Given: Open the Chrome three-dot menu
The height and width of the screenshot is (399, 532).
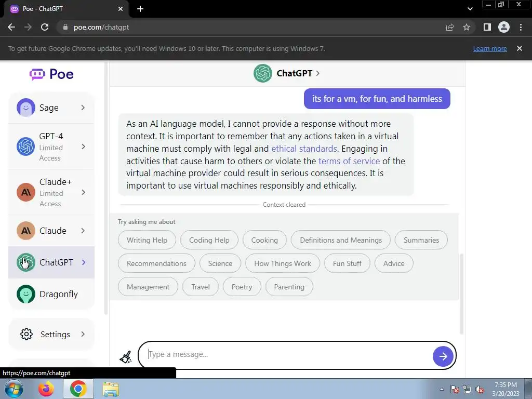Looking at the screenshot, I should [x=521, y=27].
